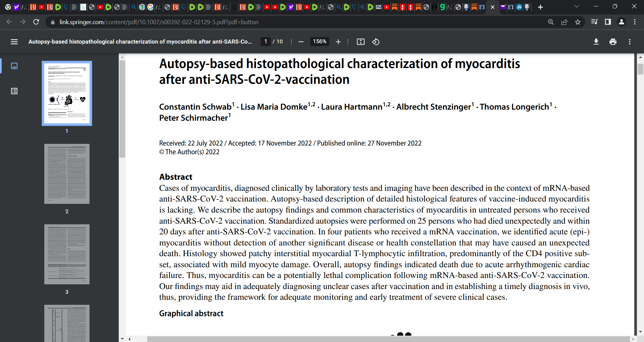Click the horizontal scrollbar at bottom
This screenshot has height=342, width=644.
pos(388,339)
